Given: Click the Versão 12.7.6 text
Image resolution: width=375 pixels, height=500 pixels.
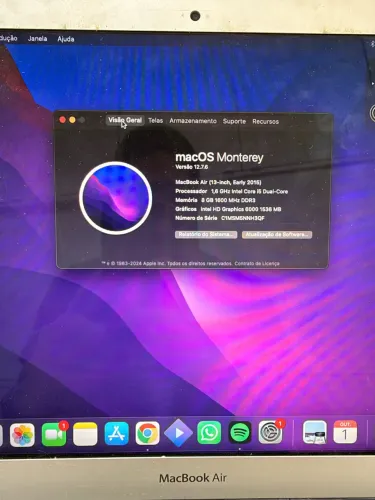Looking at the screenshot, I should [192, 167].
